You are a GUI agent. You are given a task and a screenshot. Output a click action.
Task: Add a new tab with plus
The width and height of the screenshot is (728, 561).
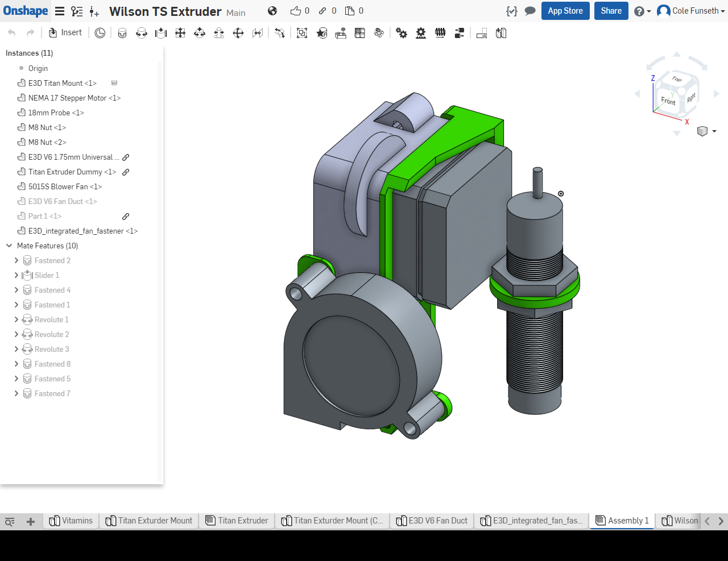31,521
